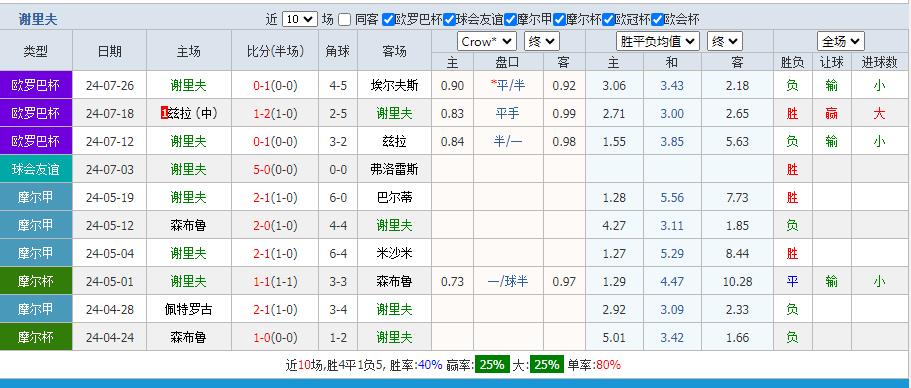This screenshot has width=911, height=388.
Task: Click the 胜率 40% summary value
Action: [x=431, y=365]
